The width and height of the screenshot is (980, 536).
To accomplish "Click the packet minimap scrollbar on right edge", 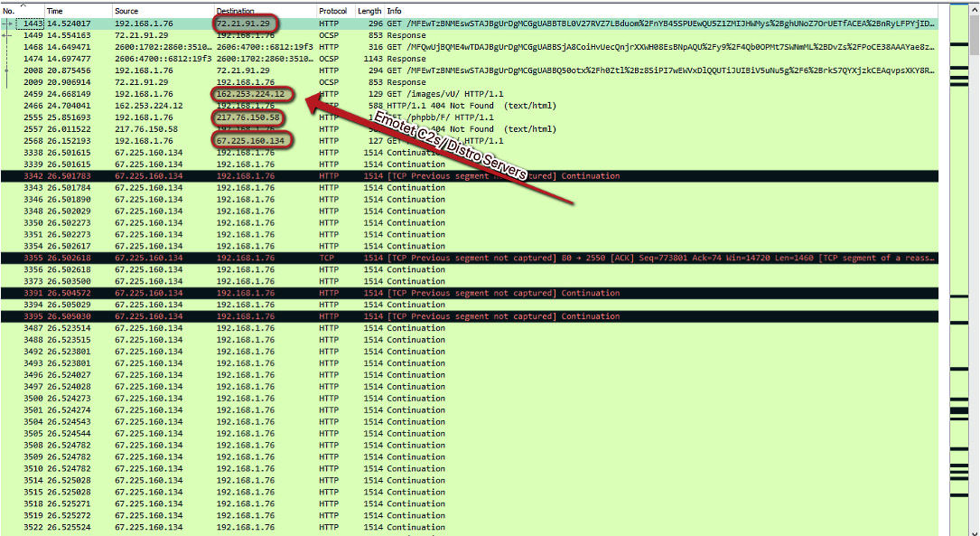I will coord(963,271).
